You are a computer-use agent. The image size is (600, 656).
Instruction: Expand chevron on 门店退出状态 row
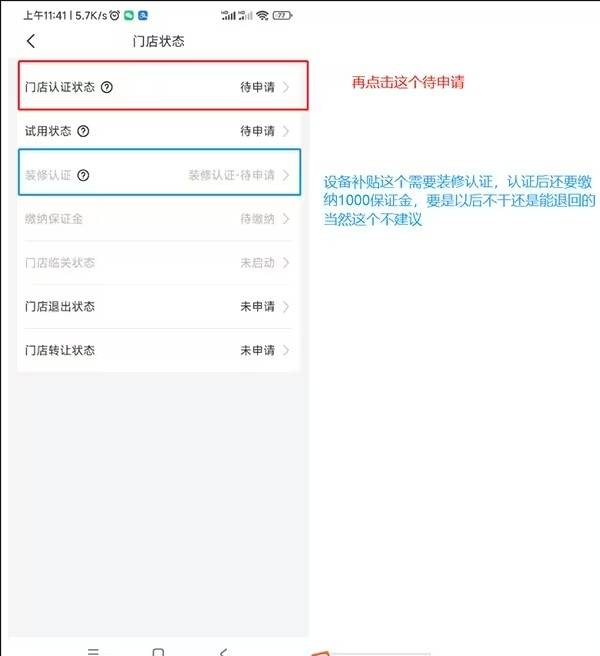(x=286, y=307)
